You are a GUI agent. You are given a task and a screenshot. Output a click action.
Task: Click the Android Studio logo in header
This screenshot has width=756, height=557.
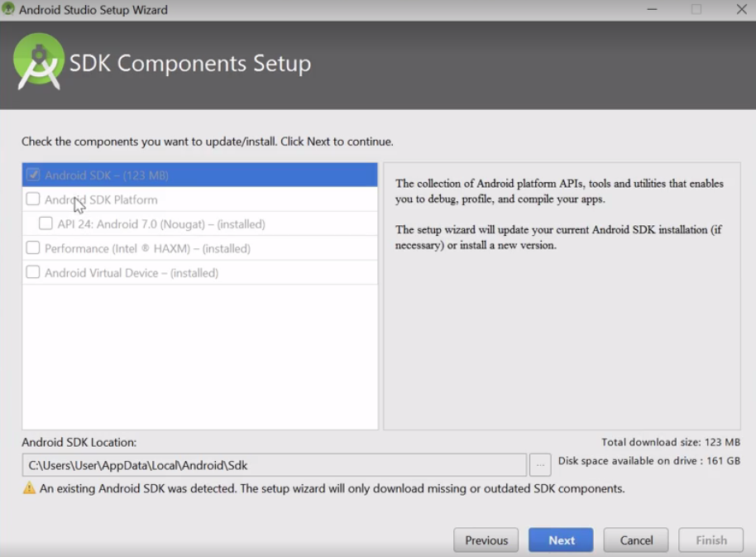click(39, 61)
